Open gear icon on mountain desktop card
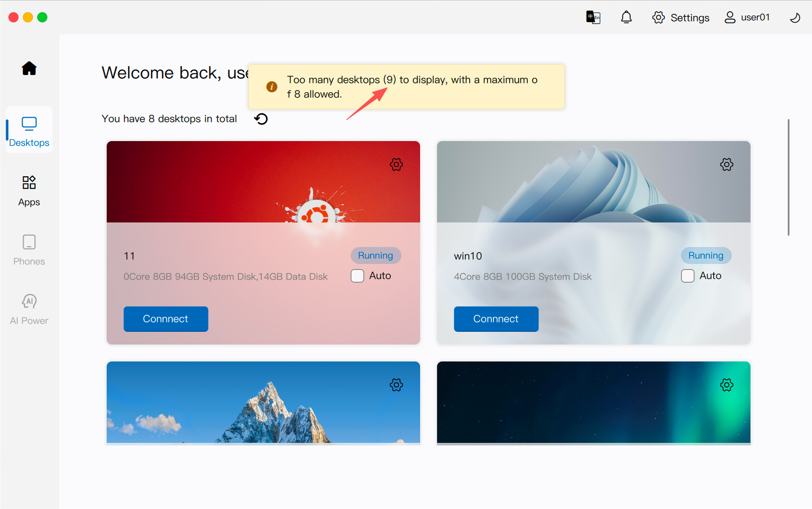The width and height of the screenshot is (812, 509). [396, 385]
